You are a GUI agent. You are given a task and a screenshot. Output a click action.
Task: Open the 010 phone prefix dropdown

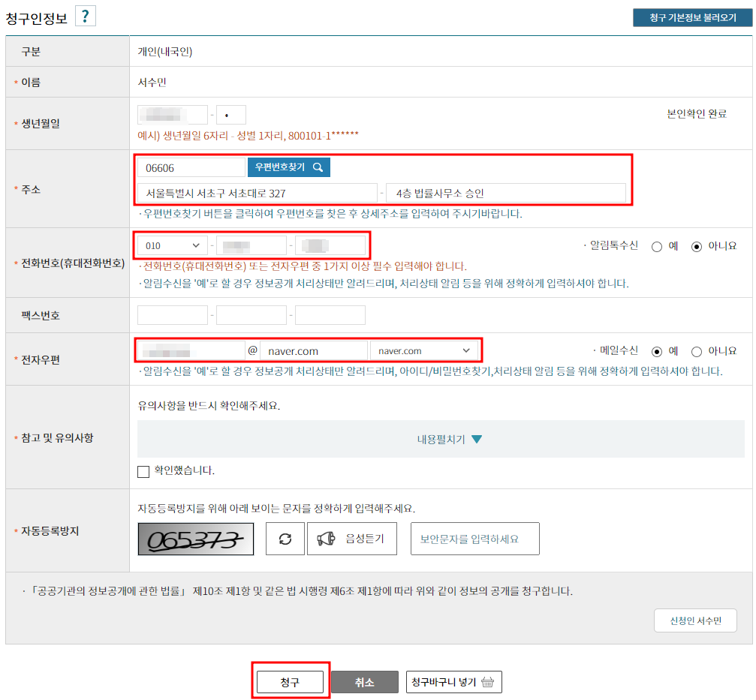tap(173, 245)
